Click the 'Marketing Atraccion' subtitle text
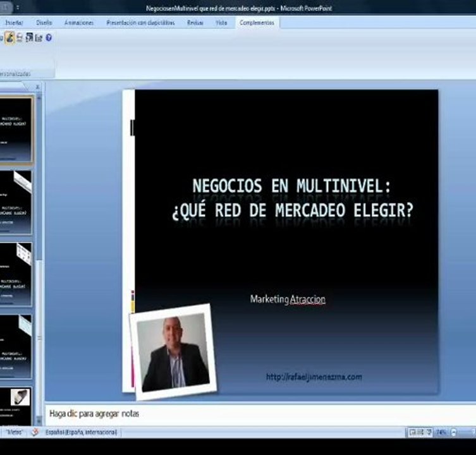This screenshot has height=455, width=476. click(288, 300)
